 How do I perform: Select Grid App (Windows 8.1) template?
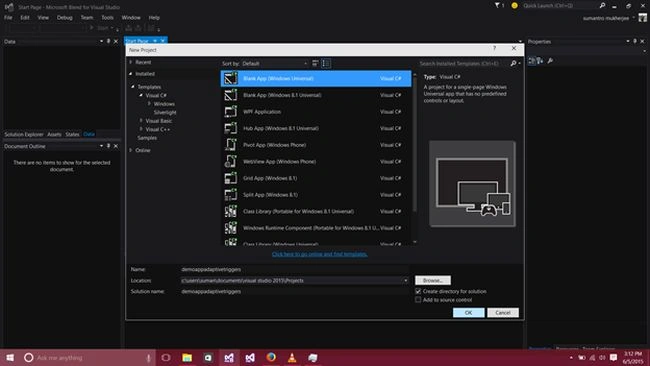click(316, 178)
